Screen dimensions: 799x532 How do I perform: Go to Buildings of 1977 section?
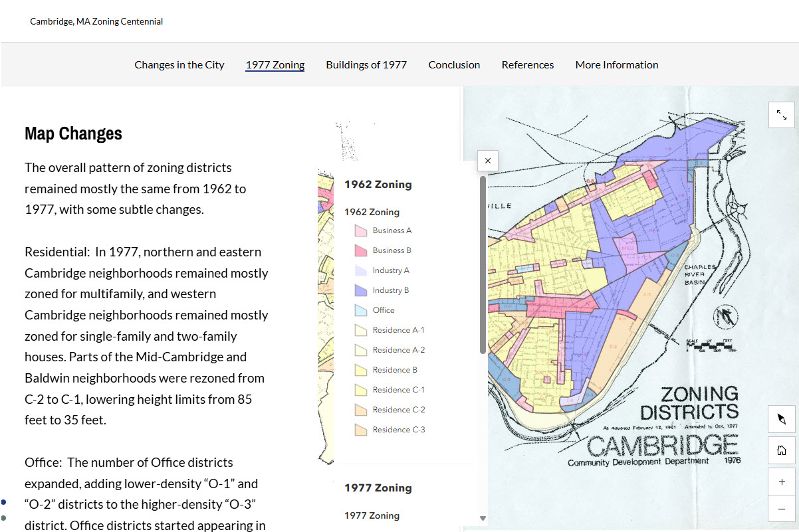(x=366, y=64)
